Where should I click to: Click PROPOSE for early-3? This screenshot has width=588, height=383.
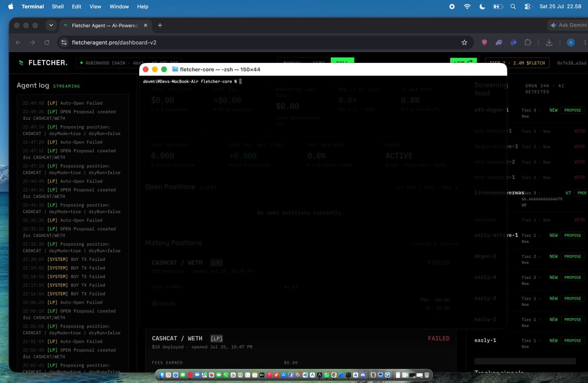click(x=573, y=299)
